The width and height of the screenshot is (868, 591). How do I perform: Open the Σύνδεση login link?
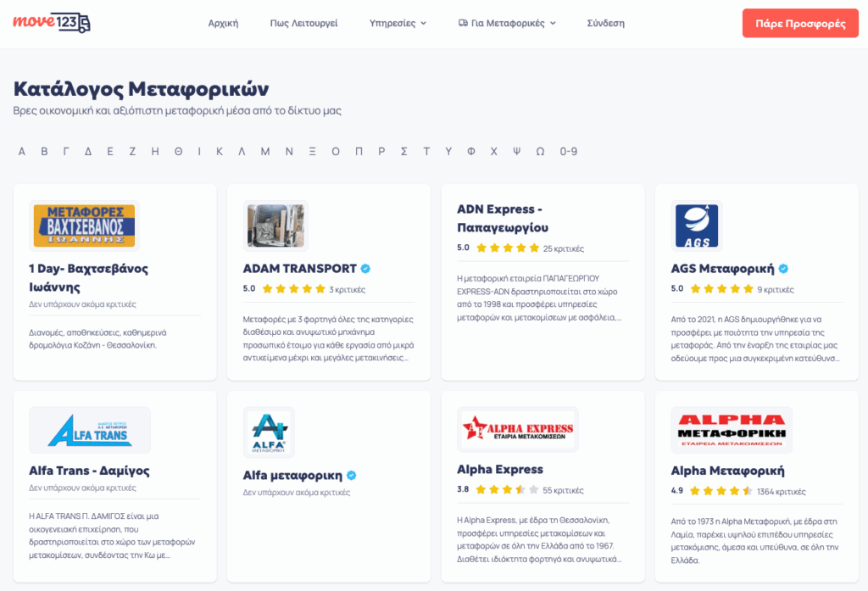pyautogui.click(x=605, y=23)
